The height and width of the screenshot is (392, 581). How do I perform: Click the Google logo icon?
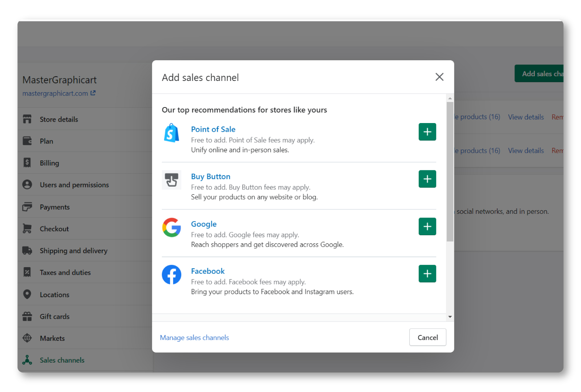pyautogui.click(x=171, y=228)
